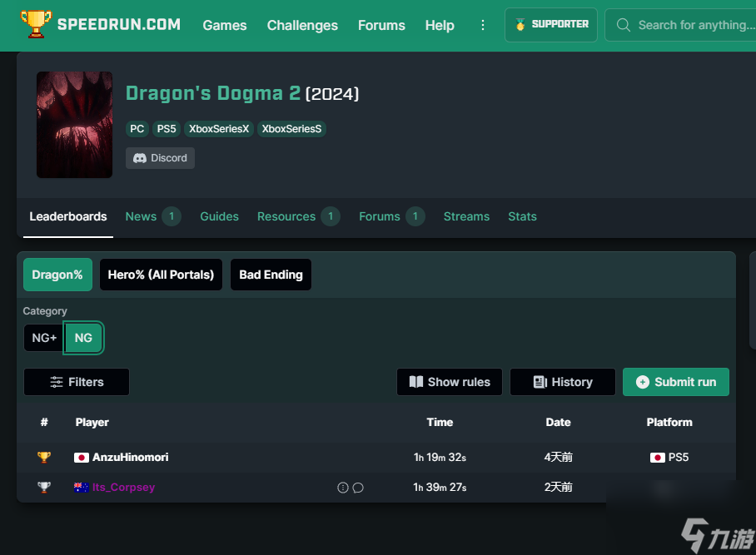This screenshot has width=756, height=555.
Task: Select the NG category toggle
Action: coord(83,338)
